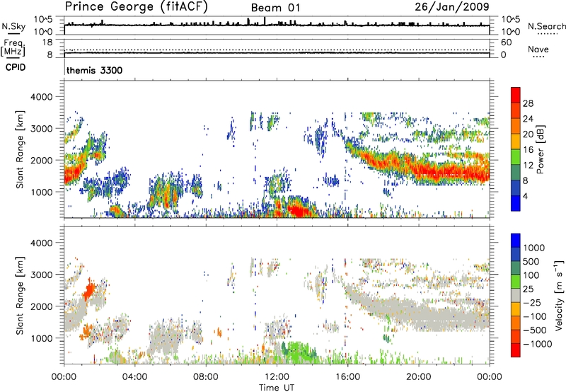Pick the yellow power swatch between 16 and 20
This screenshot has height=392, width=566.
tap(516, 142)
